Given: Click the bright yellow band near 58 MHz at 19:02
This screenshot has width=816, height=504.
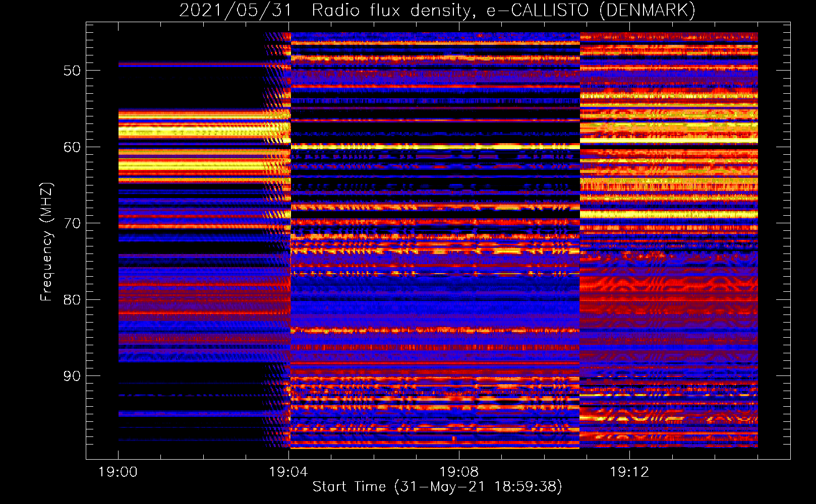Looking at the screenshot, I should 203,133.
